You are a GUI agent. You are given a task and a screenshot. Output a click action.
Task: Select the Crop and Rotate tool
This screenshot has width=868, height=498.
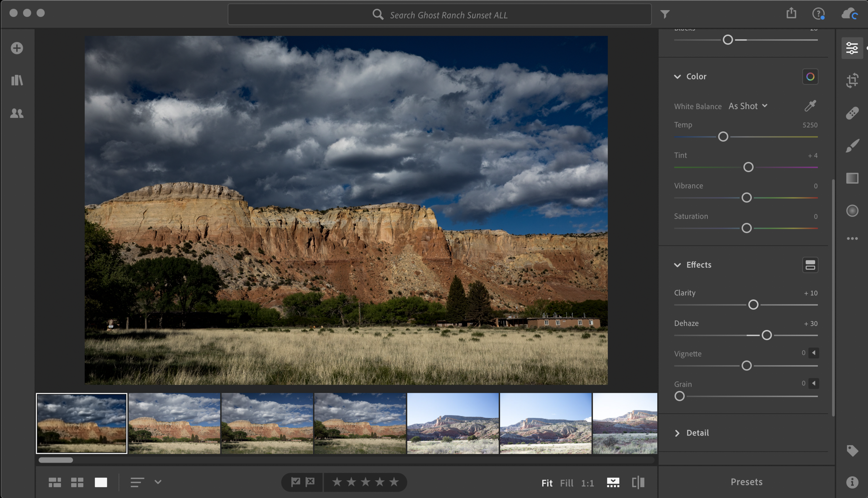click(852, 80)
